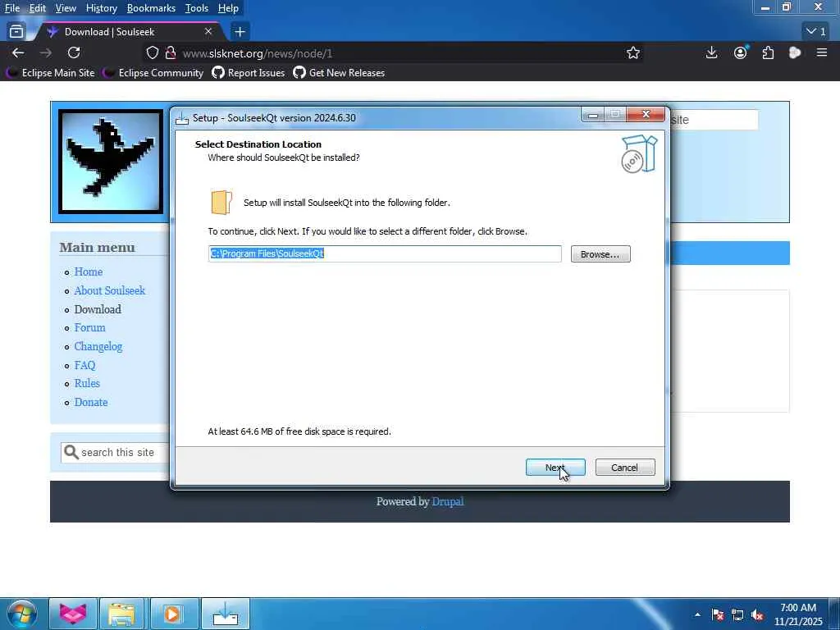Click the URL address bar
Viewport: 840px width, 630px height.
396,53
